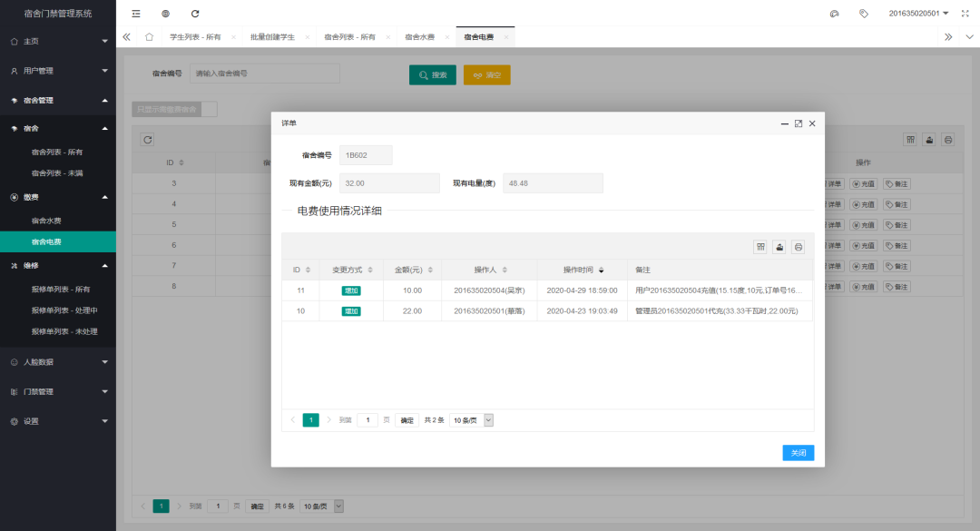980x531 pixels.
Task: Click 充值 button for row ID 3
Action: [x=864, y=184]
